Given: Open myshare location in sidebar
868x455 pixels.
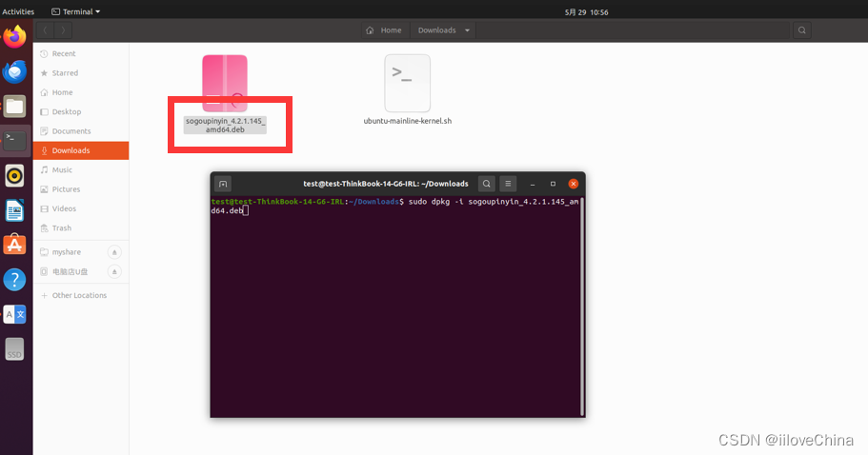Looking at the screenshot, I should click(x=67, y=252).
